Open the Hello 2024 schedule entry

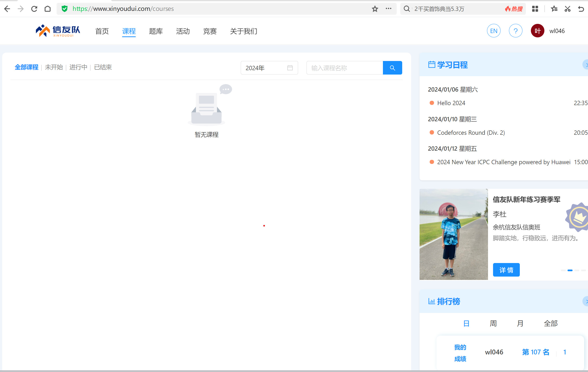tap(451, 103)
